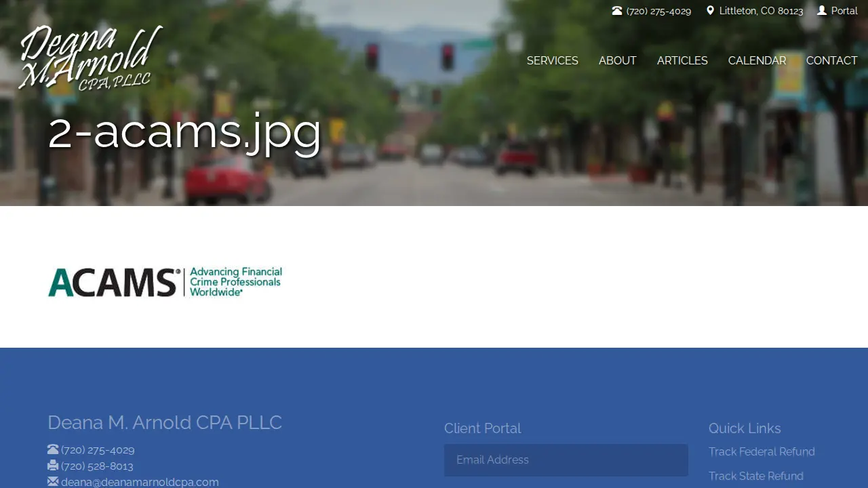Screen dimensions: 868x488
Task: Open Littleton, CO 80123 address link
Action: 761,11
